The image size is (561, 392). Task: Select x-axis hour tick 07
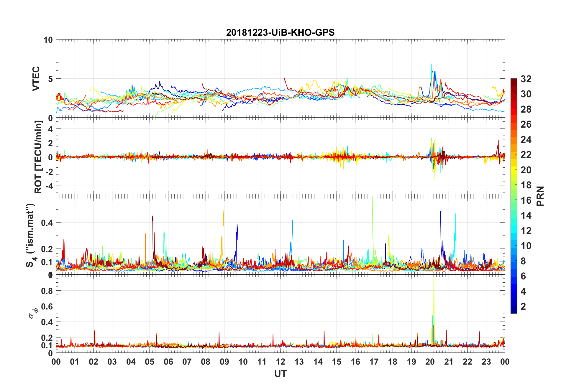187,362
